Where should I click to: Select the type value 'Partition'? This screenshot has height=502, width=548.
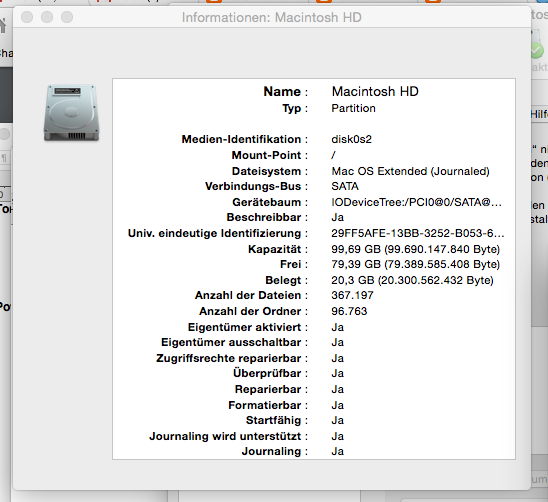click(353, 108)
